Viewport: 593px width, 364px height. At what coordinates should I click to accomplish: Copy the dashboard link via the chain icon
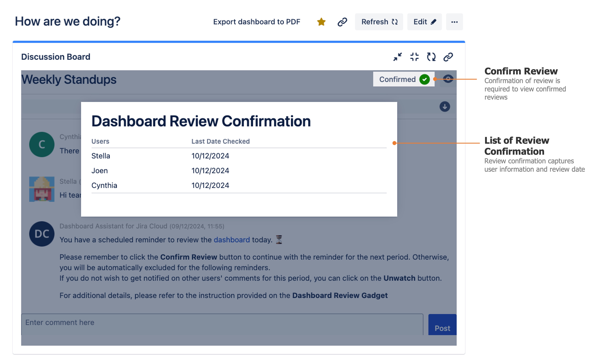(342, 22)
